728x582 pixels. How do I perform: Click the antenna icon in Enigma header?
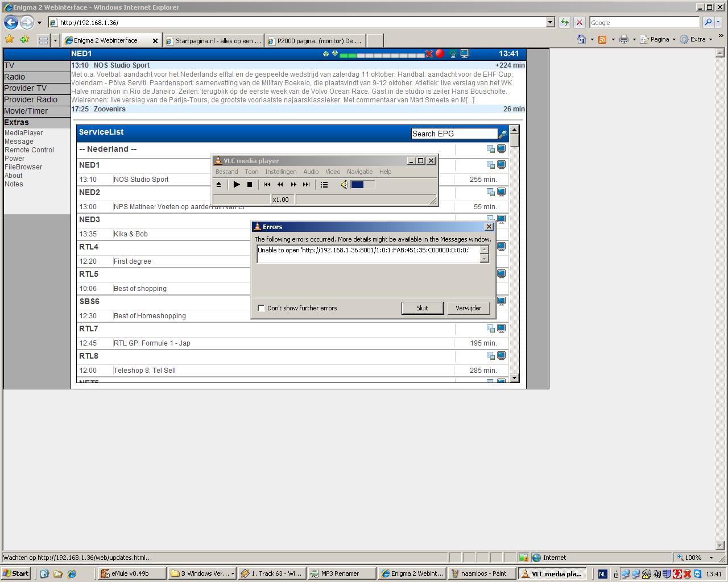(x=453, y=54)
